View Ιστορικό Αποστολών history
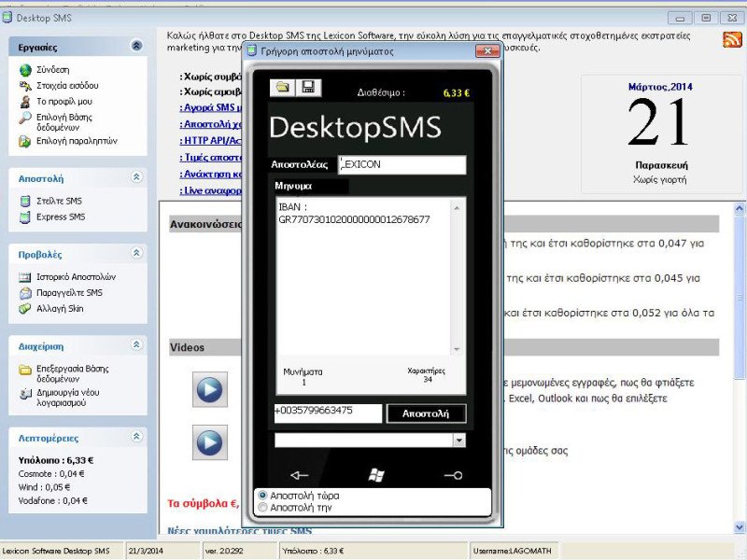The width and height of the screenshot is (747, 560). coord(67,276)
